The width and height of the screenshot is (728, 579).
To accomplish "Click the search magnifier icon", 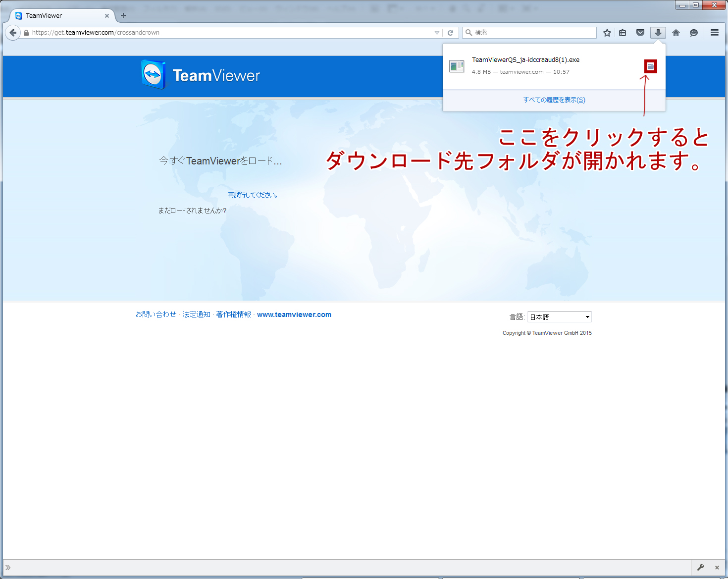I will click(x=468, y=33).
